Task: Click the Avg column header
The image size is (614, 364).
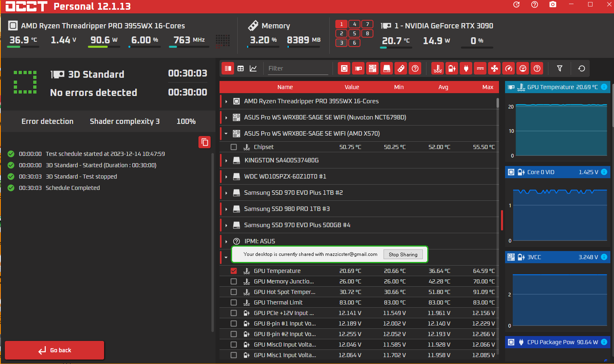Action: (443, 87)
